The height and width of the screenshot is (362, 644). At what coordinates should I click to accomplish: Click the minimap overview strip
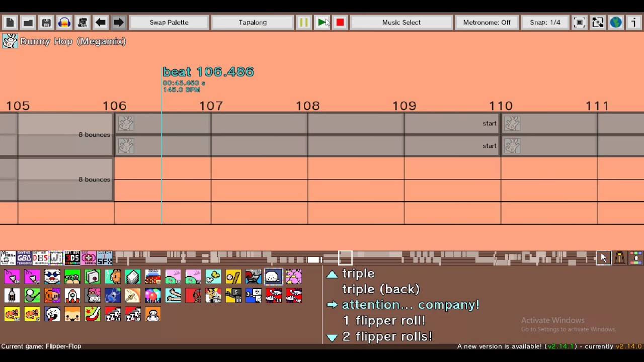click(354, 258)
